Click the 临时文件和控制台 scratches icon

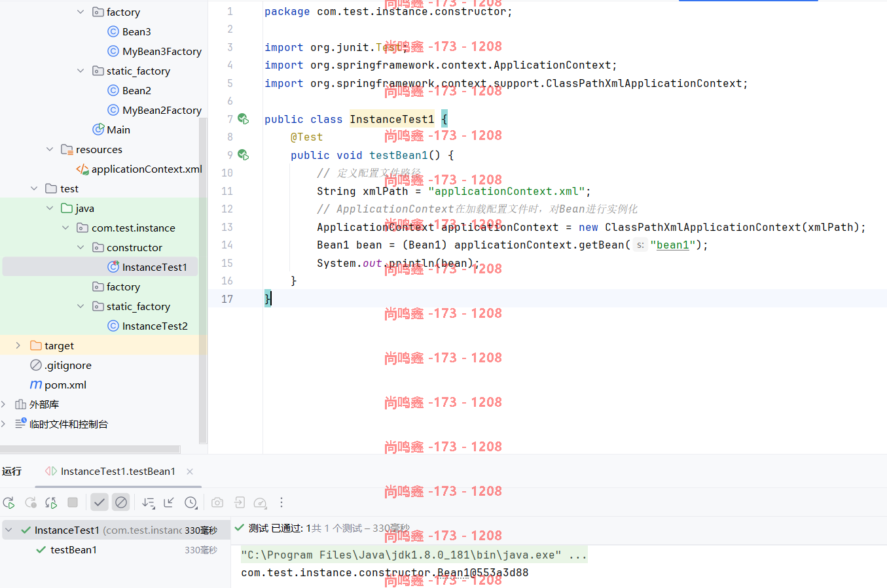(x=20, y=424)
